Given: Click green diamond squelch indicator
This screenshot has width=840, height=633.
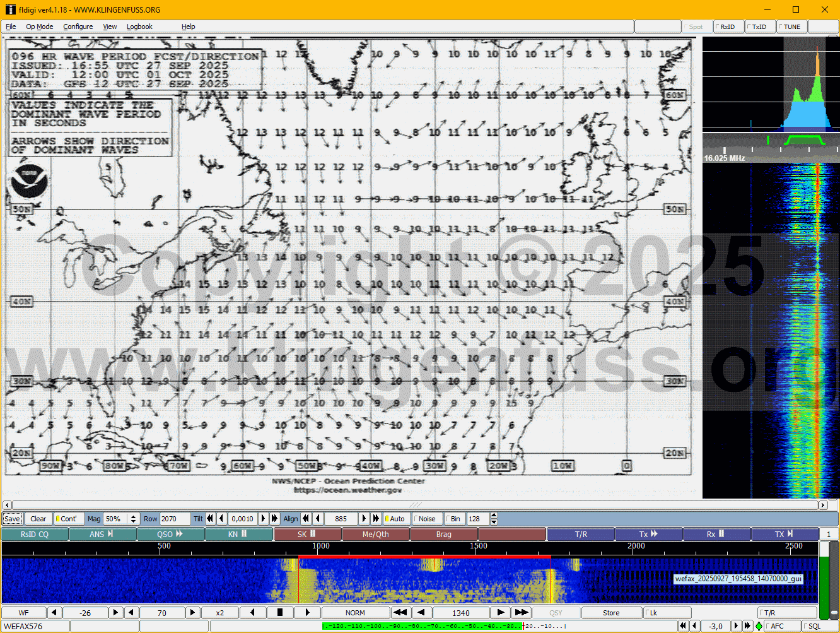Looking at the screenshot, I should [x=759, y=626].
